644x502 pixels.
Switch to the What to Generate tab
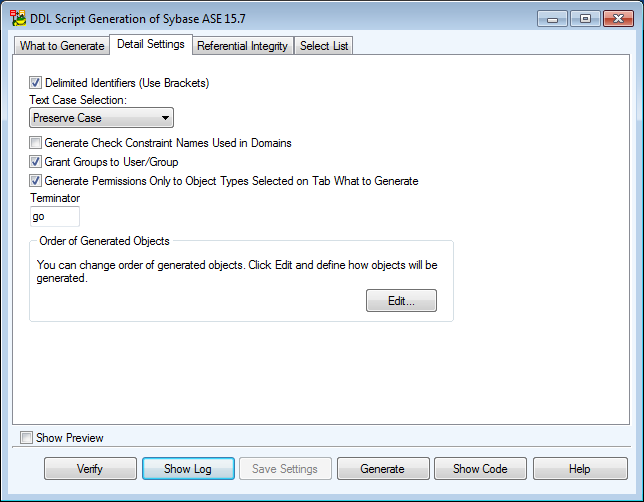click(62, 46)
